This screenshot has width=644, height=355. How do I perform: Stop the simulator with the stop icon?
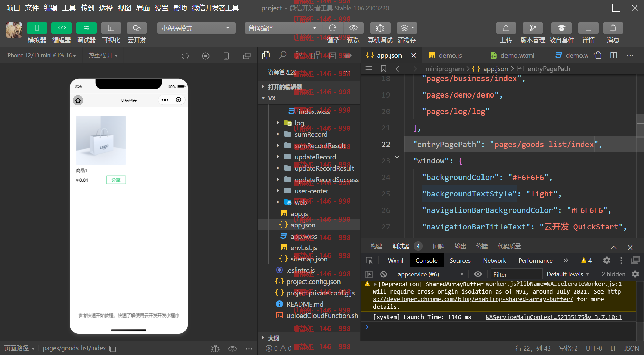[206, 56]
